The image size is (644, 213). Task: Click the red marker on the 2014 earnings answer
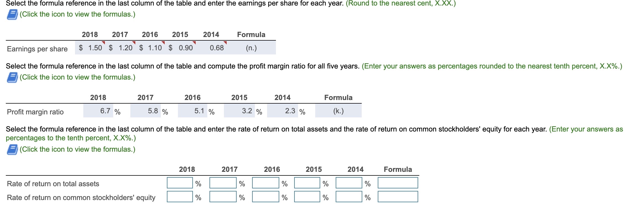tap(225, 42)
